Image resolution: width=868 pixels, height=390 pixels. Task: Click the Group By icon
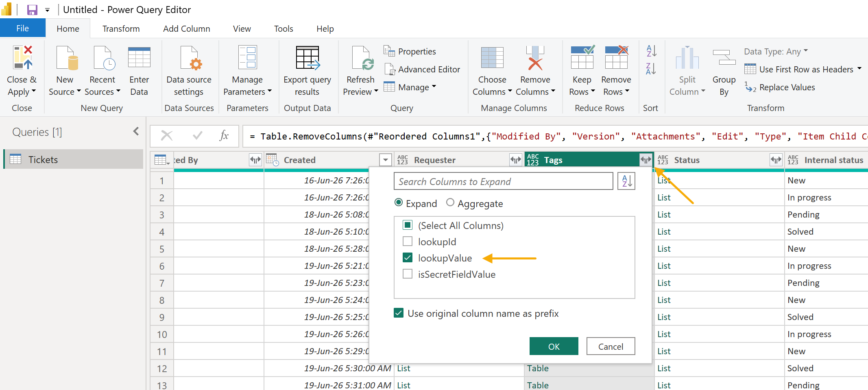tap(724, 58)
